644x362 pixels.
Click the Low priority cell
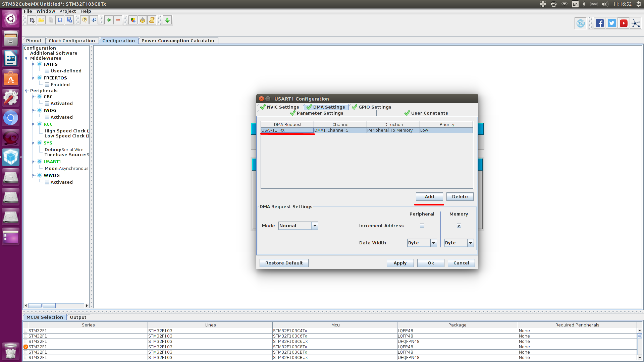coord(446,130)
